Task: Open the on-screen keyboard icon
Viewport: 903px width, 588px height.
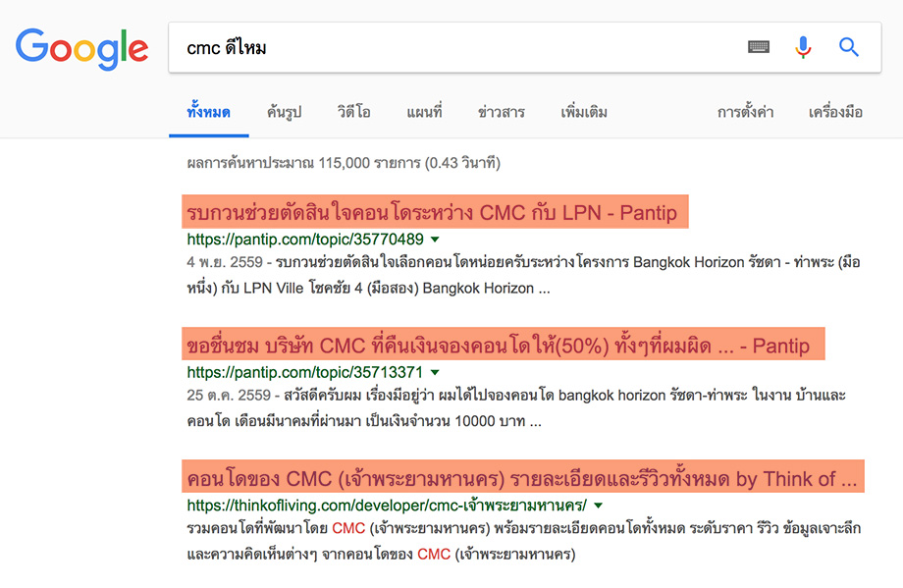Action: [759, 47]
